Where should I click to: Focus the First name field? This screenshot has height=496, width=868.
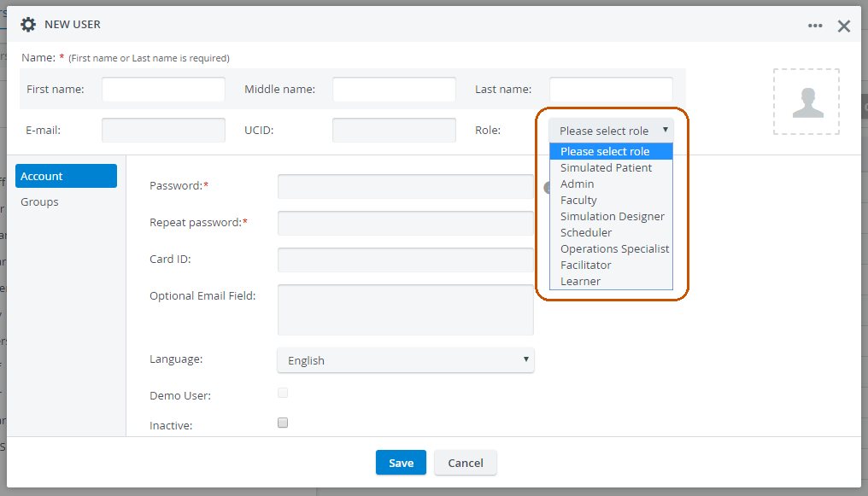point(163,89)
